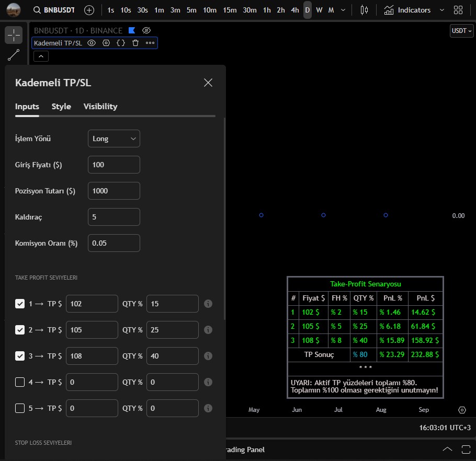
Task: Open more options for Kademeli TP/SL
Action: pos(150,43)
